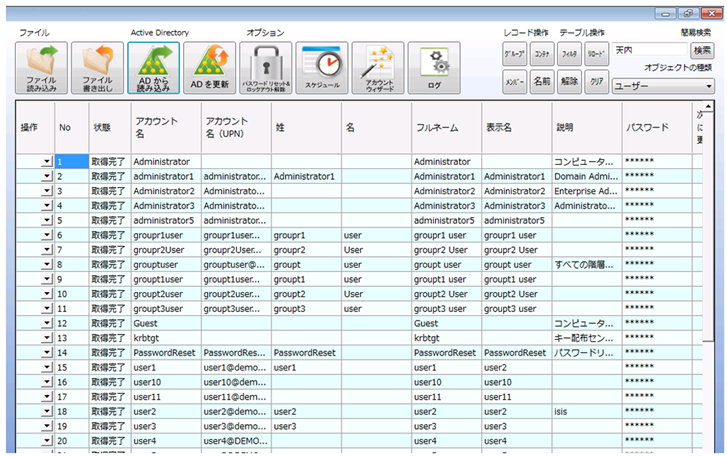Open operation dropdown for row 6 groupr1user
This screenshot has height=457, width=727.
pos(47,235)
